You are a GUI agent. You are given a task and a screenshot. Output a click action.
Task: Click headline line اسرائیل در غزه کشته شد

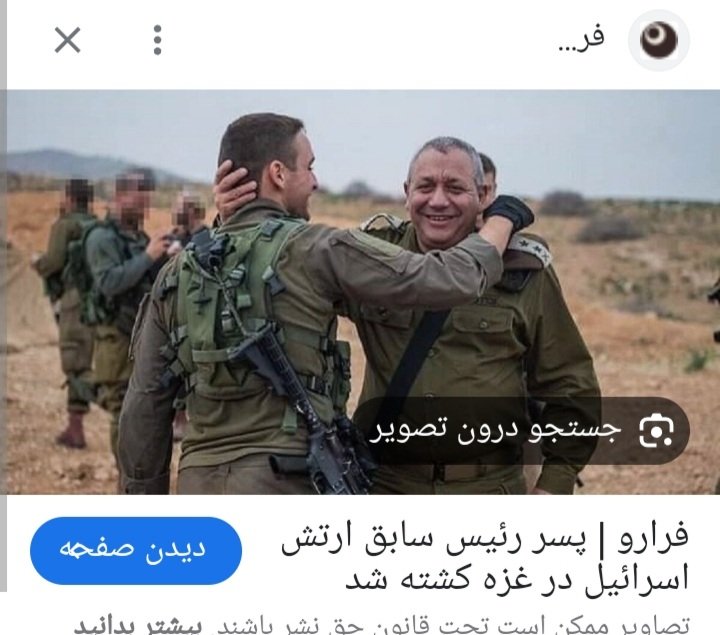point(517,579)
